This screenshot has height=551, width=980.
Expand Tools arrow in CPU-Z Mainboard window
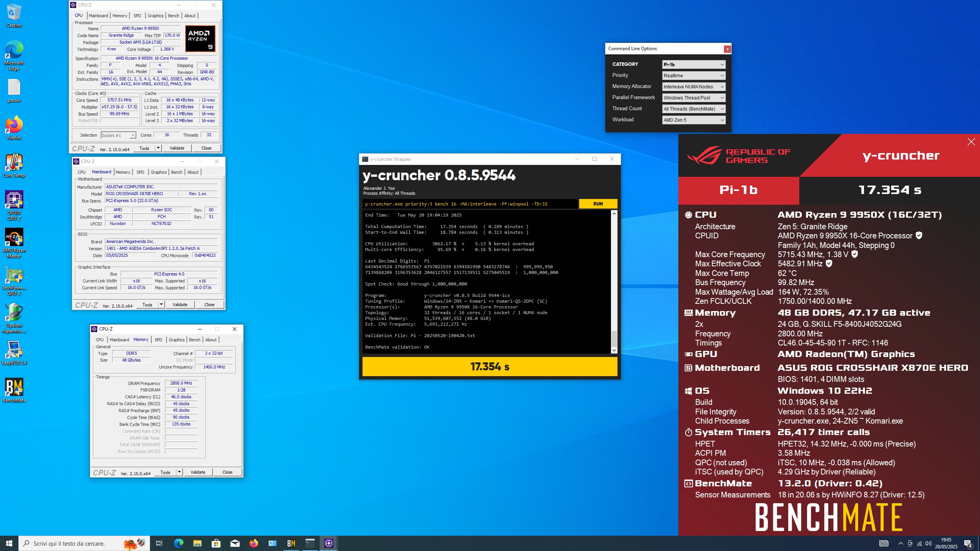point(161,305)
